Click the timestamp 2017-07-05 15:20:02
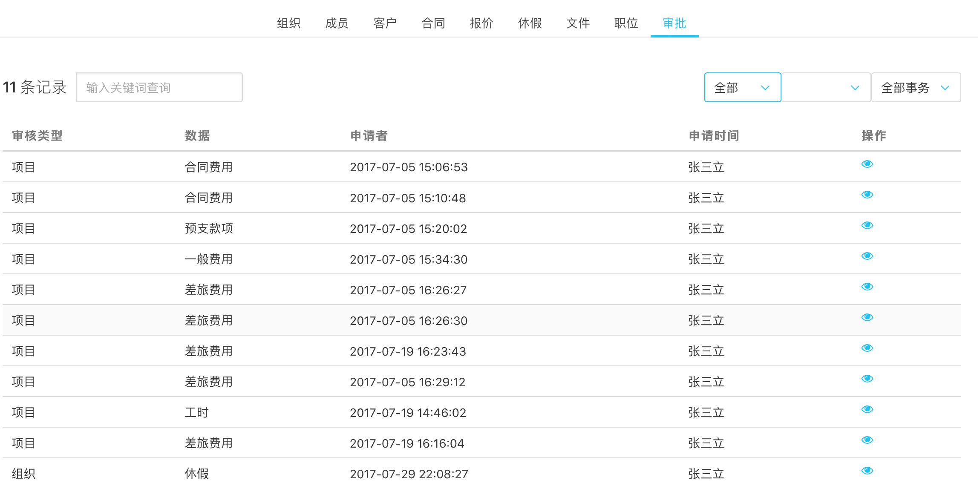 coord(409,229)
